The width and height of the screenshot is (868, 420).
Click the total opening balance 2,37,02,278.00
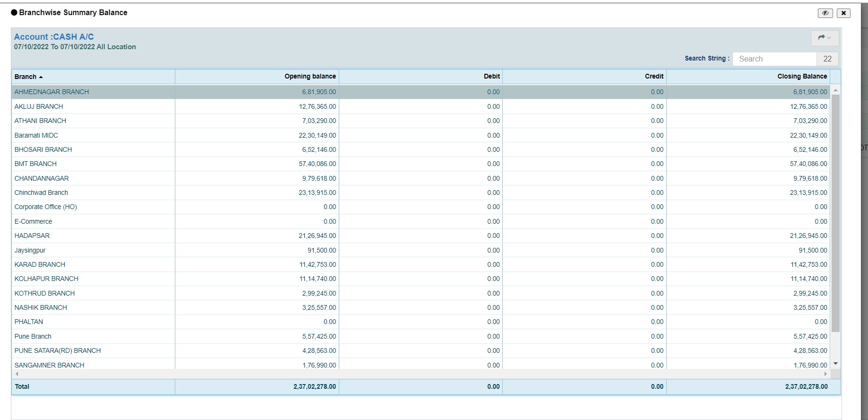315,386
